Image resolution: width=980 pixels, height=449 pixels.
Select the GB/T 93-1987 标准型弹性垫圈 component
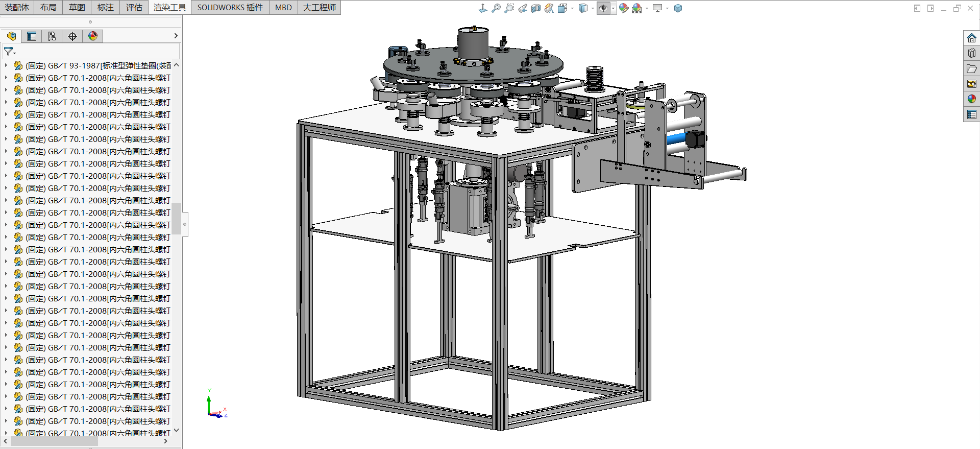98,65
